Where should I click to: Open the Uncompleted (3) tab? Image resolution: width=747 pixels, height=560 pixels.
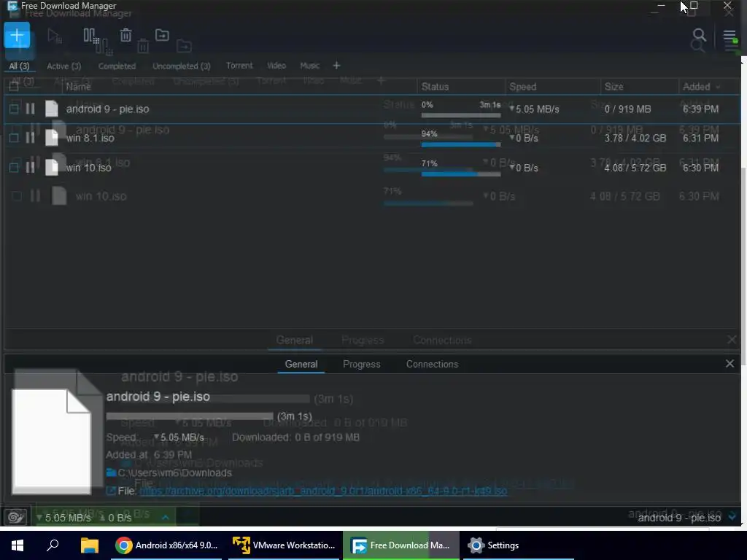point(182,66)
